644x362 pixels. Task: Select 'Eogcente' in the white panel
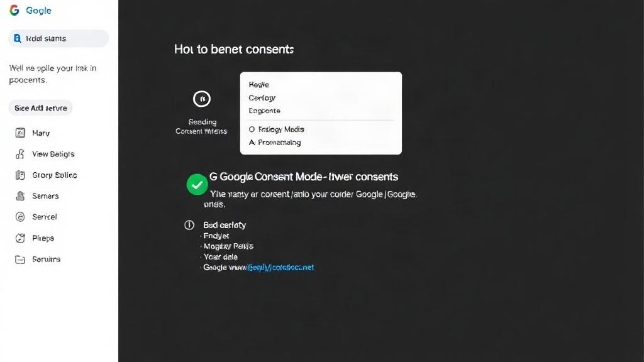tap(265, 111)
